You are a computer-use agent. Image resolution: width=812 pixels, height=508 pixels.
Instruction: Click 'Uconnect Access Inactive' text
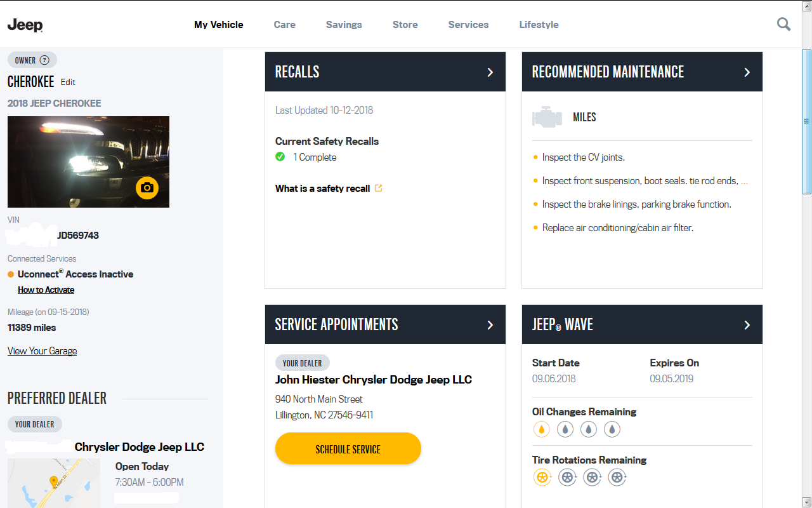[75, 274]
